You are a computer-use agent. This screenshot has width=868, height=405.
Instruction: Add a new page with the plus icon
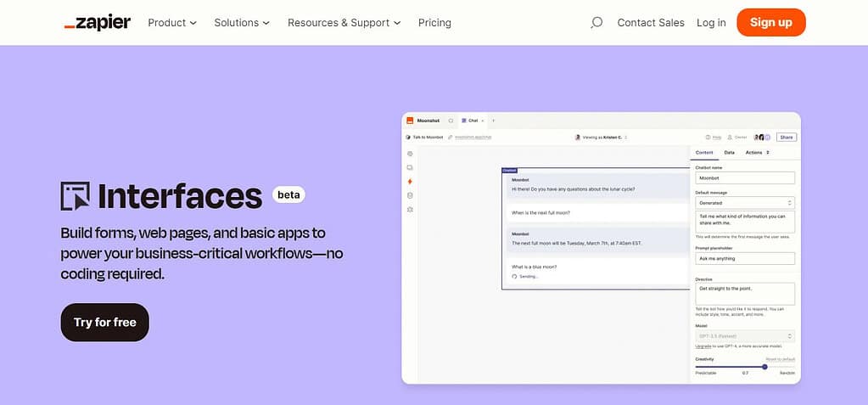tap(493, 121)
